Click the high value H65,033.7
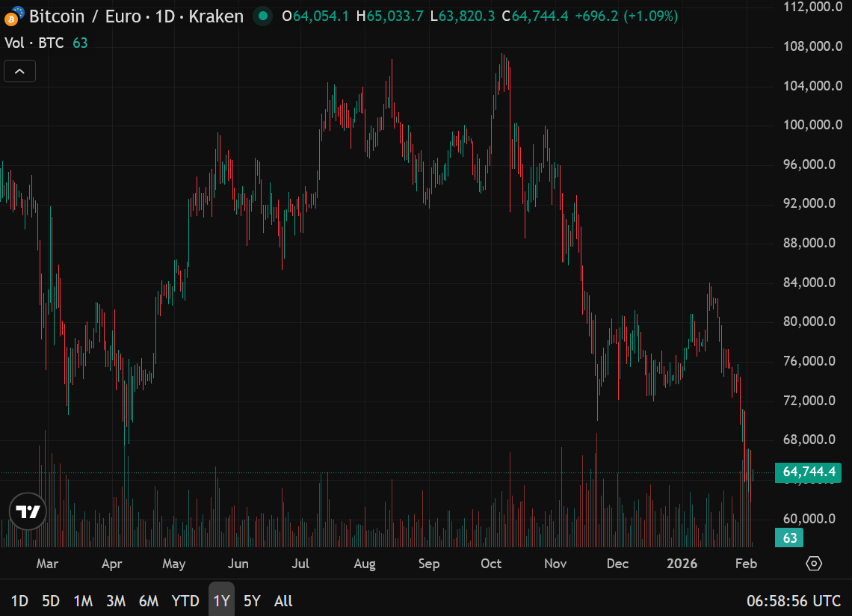This screenshot has width=852, height=616. pyautogui.click(x=389, y=16)
